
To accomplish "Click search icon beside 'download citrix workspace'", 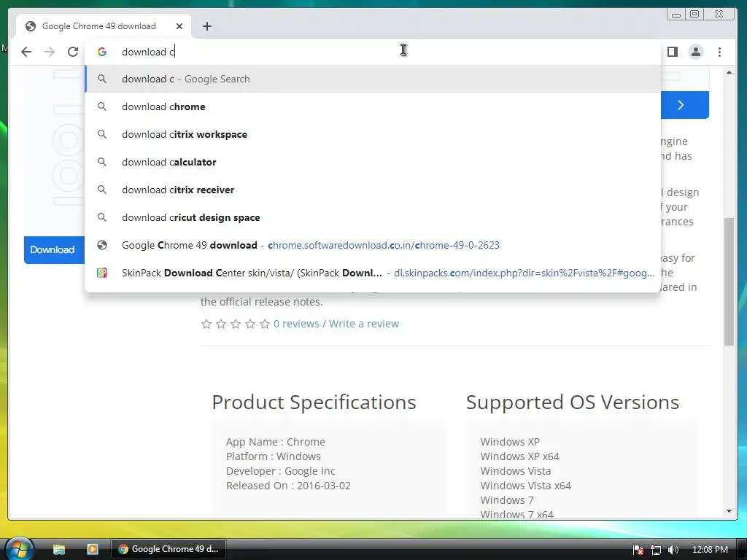I will point(102,134).
